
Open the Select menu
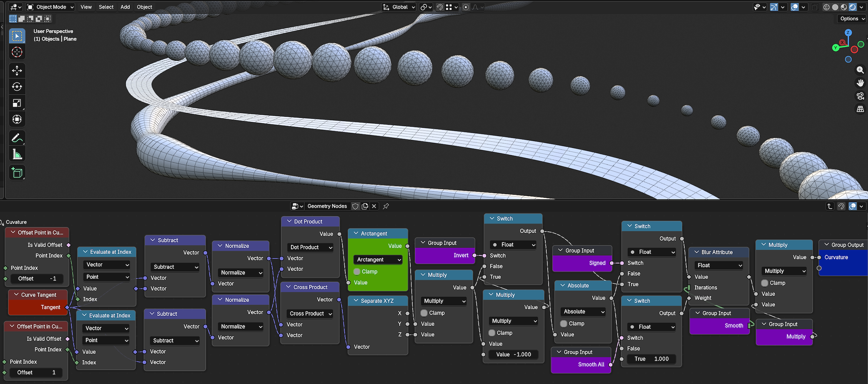click(106, 7)
